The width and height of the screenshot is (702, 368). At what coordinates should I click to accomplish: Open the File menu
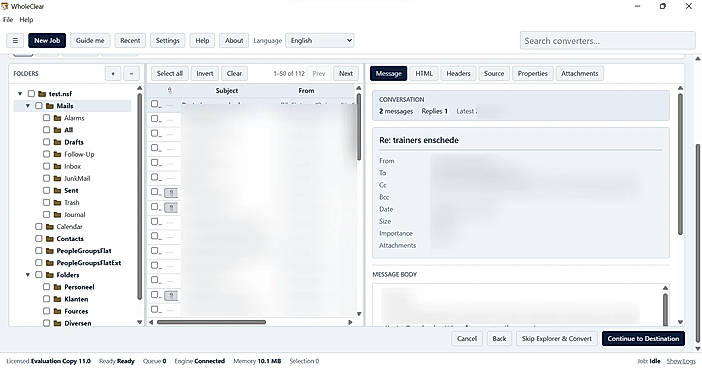8,20
